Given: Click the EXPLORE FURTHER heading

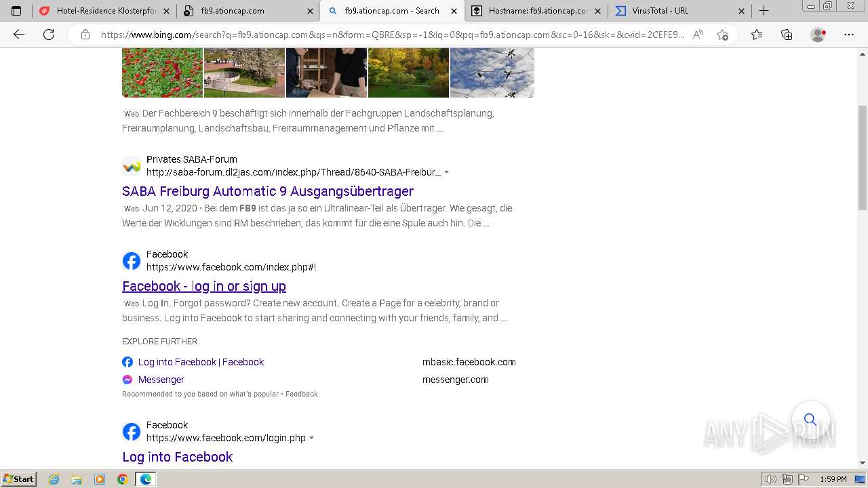Looking at the screenshot, I should pos(160,342).
